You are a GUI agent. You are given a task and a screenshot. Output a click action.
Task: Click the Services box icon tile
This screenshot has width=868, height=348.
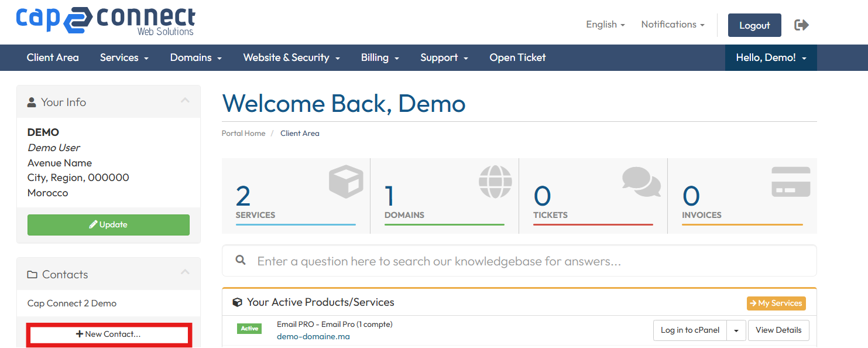point(296,196)
